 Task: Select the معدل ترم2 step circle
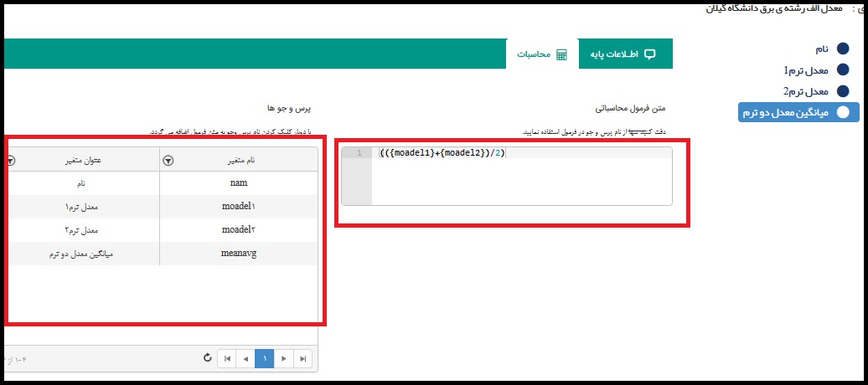tap(843, 91)
